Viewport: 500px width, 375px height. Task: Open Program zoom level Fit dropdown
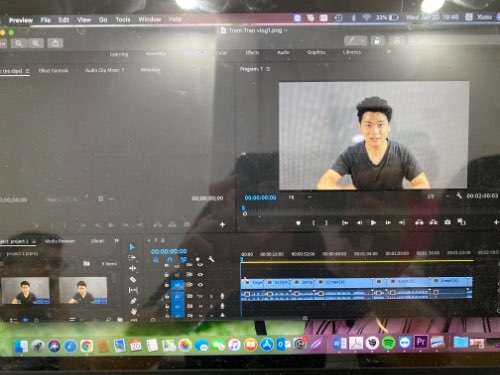[x=300, y=197]
